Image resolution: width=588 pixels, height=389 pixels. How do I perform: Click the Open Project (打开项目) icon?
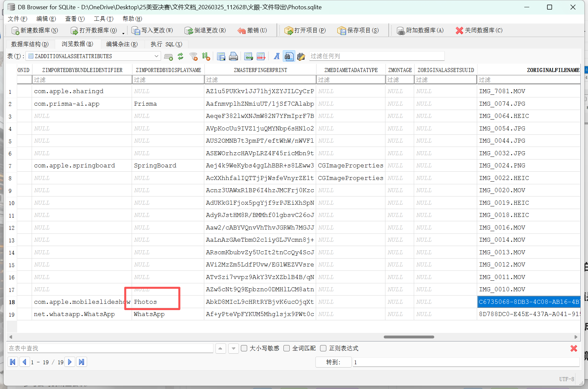tap(289, 31)
